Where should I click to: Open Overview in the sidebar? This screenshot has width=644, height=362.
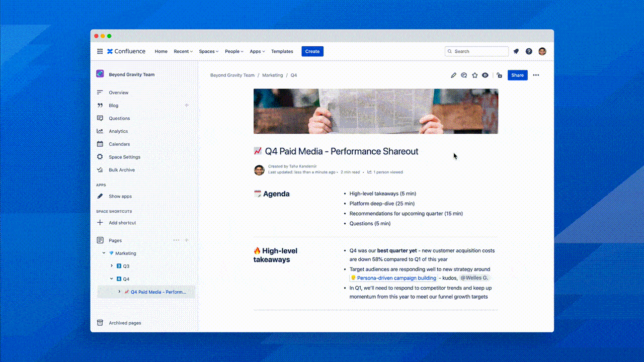coord(119,93)
